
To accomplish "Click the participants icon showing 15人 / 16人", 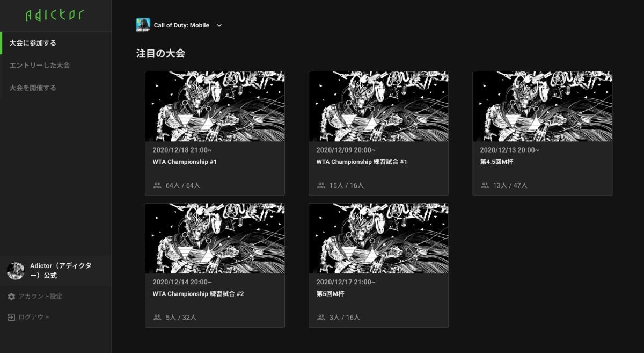I will coord(321,185).
